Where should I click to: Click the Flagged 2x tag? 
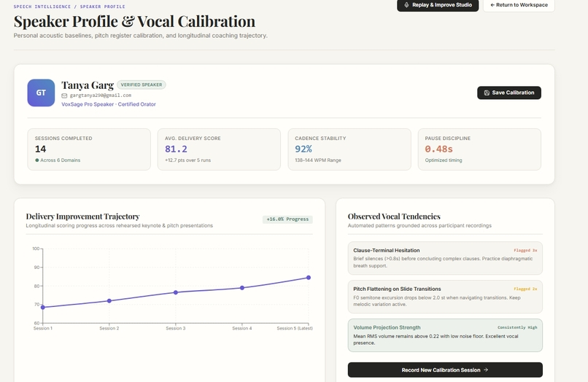pyautogui.click(x=525, y=289)
